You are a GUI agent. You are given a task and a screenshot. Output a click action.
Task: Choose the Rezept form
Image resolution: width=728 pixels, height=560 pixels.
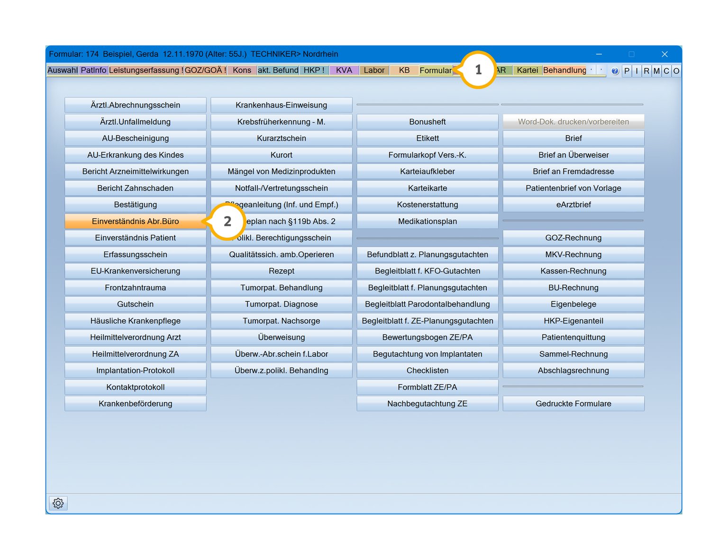(281, 271)
